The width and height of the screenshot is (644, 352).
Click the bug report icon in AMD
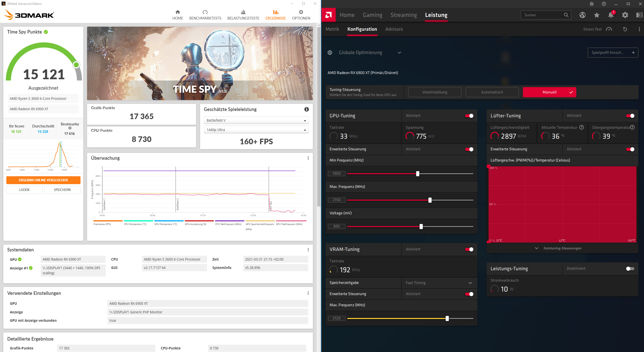591,4
